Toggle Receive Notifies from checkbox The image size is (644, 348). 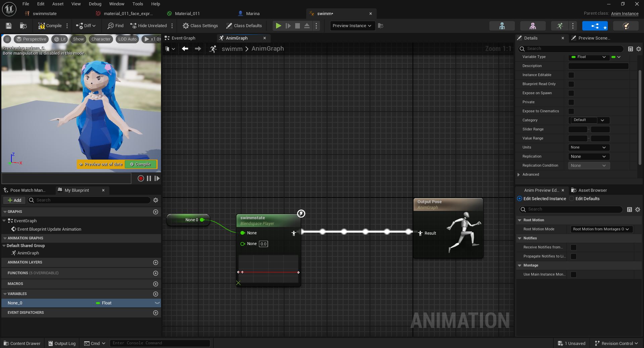point(574,247)
